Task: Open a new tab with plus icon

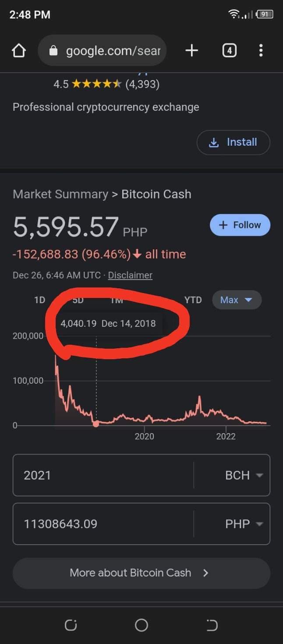Action: 191,51
